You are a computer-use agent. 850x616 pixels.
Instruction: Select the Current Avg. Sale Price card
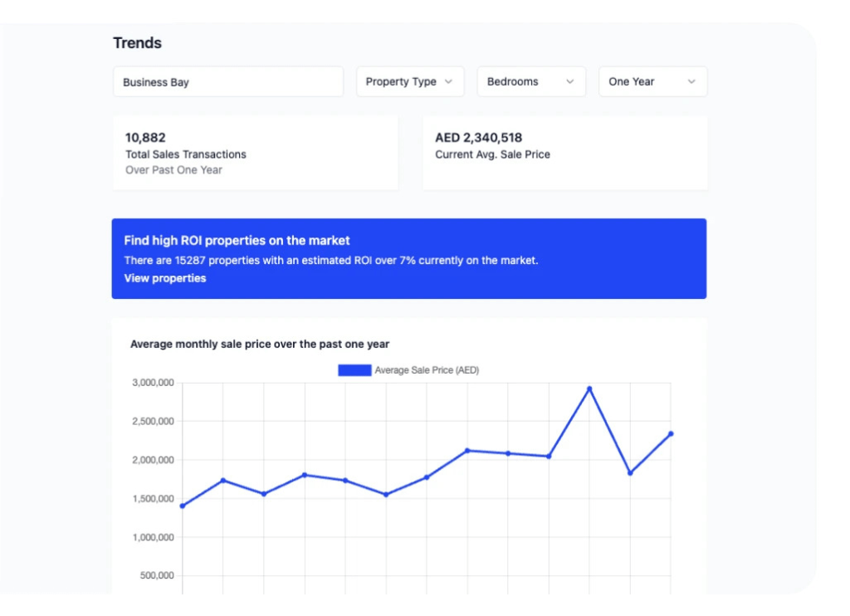[564, 154]
